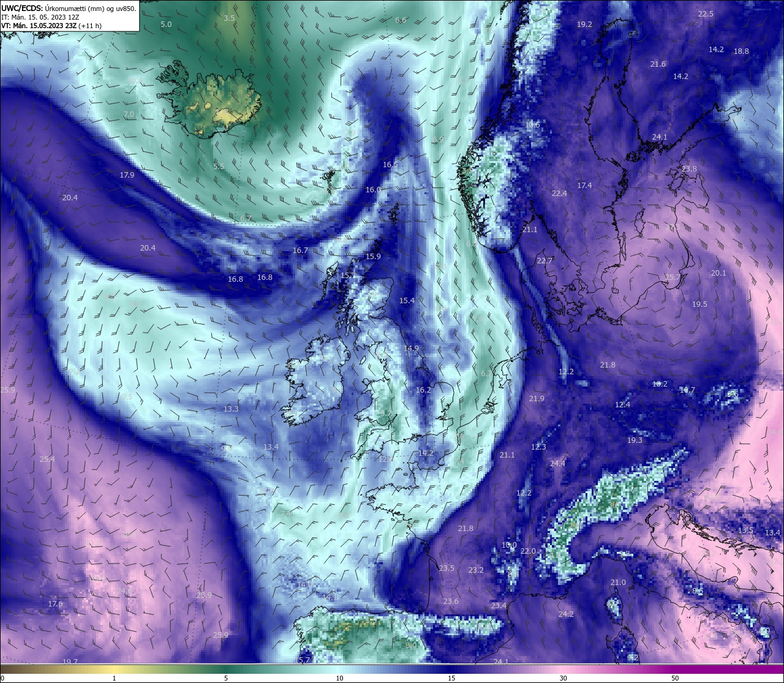784x683 pixels.
Task: Click the "23.5" value label
Action: (447, 568)
